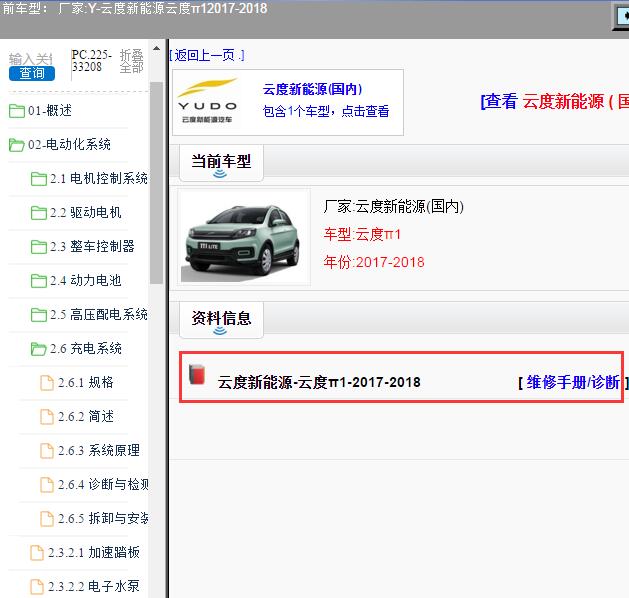
Task: Open the 2.3.2.1 加速踏板 page
Action: (x=94, y=553)
